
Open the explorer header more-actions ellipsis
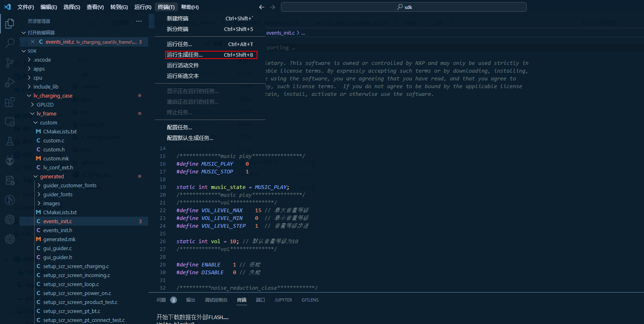click(139, 21)
